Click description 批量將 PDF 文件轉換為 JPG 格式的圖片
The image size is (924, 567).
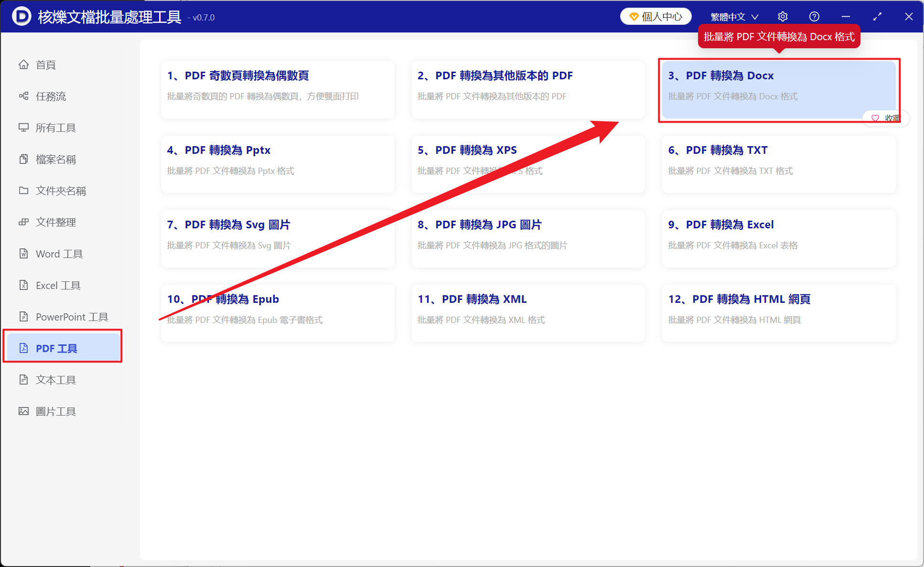pos(492,245)
